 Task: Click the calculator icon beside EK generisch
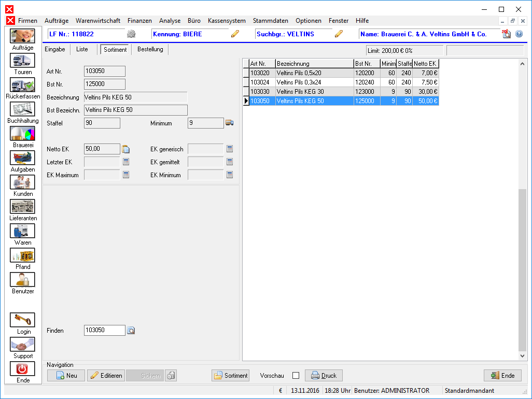coord(230,149)
